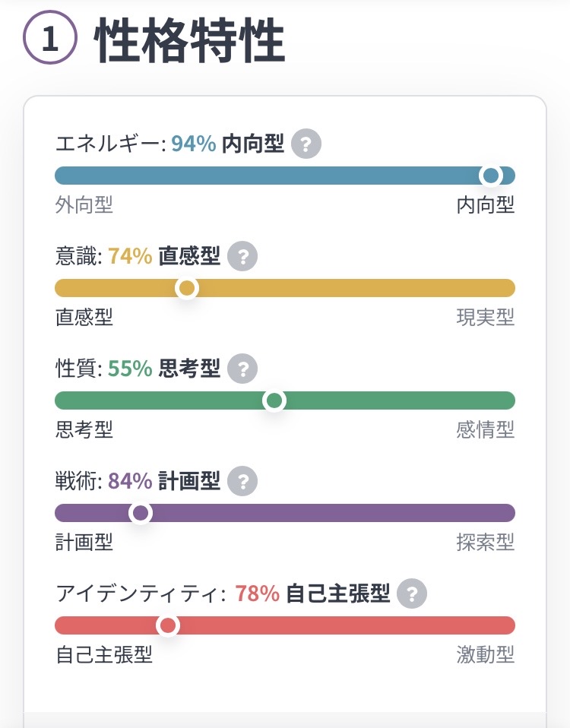
Task: Open help icon for アイデンティティ 自己主張型
Action: pos(412,593)
